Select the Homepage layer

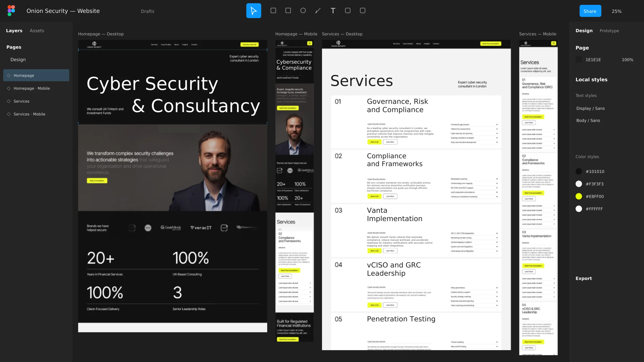pos(36,75)
